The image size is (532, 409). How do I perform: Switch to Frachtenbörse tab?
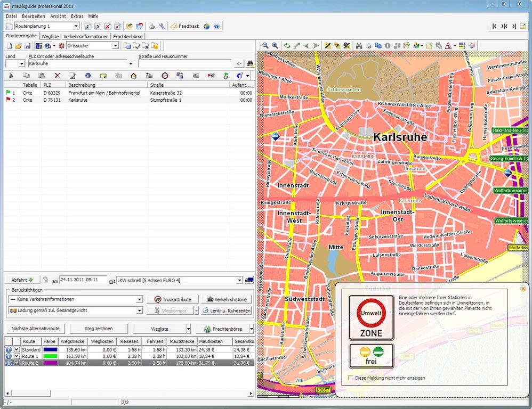coord(128,36)
